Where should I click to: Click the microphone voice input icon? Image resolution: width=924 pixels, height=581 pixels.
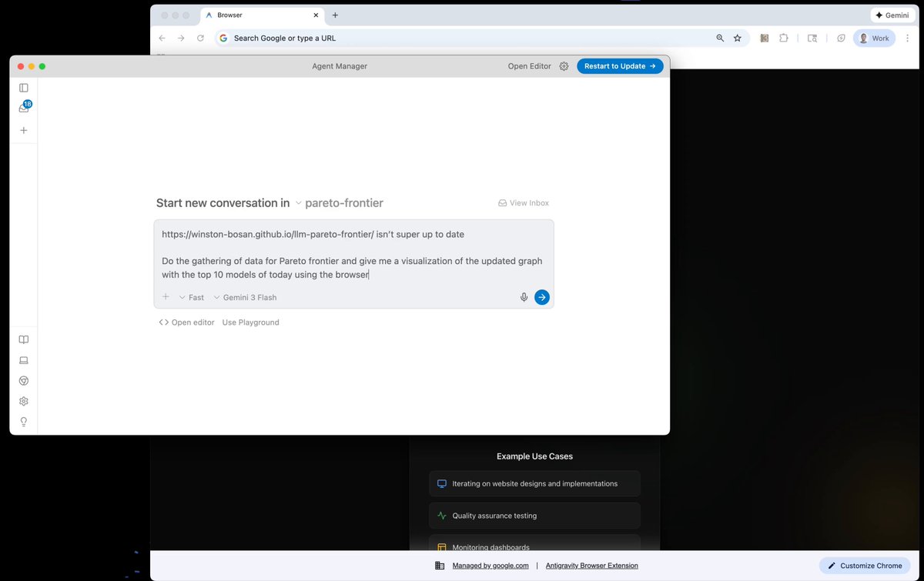click(524, 297)
